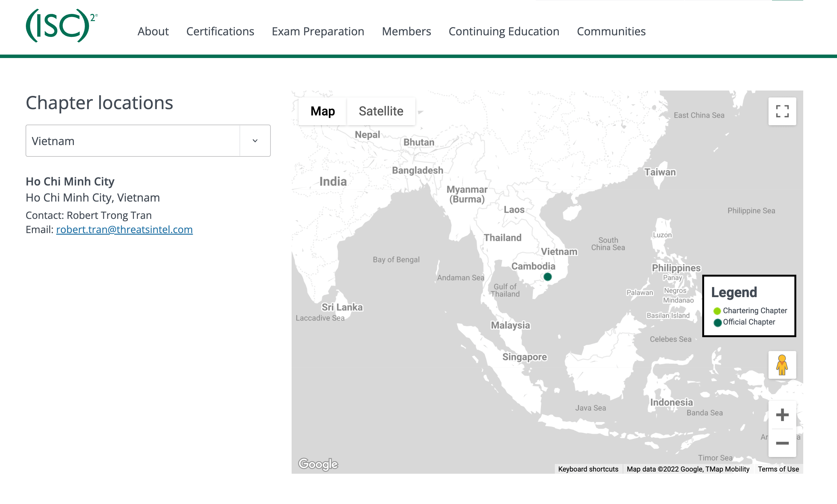Open the Exam Preparation menu
Screen dimensions: 837x504
pyautogui.click(x=318, y=31)
